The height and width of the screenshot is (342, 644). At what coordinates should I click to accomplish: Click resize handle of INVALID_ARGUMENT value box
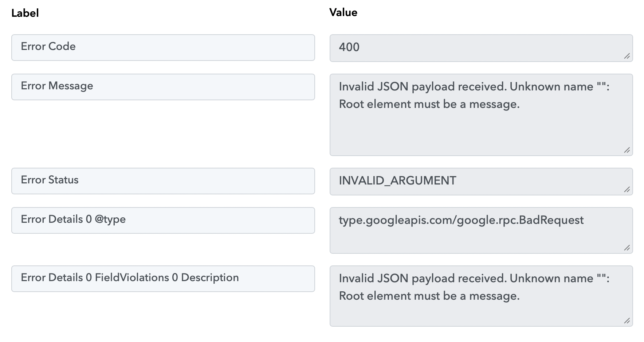coord(627,190)
